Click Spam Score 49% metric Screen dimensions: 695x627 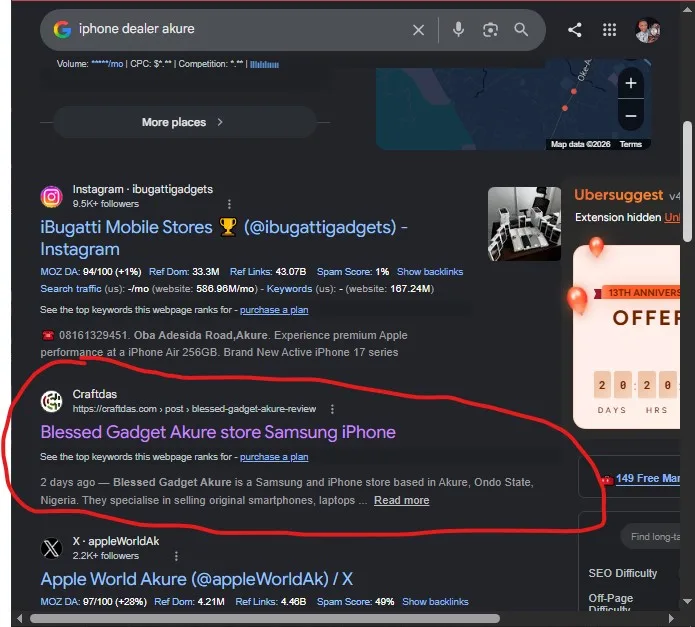[355, 602]
